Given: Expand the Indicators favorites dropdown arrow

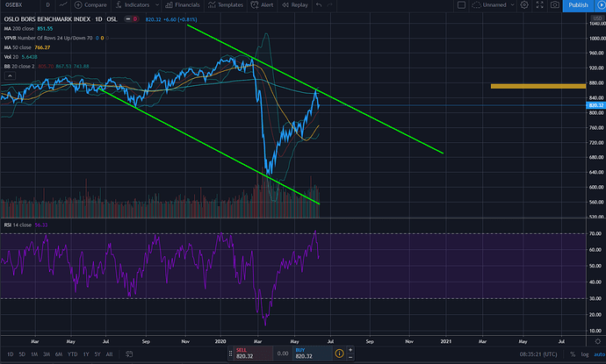Looking at the screenshot, I should pyautogui.click(x=157, y=5).
